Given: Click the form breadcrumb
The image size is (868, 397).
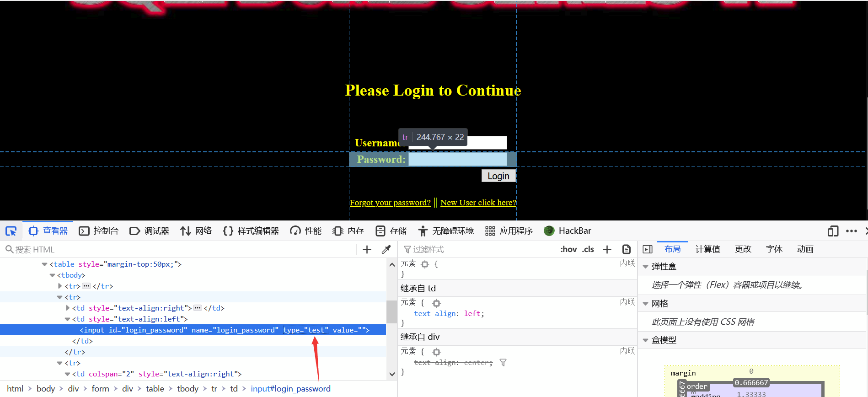Looking at the screenshot, I should [100, 389].
